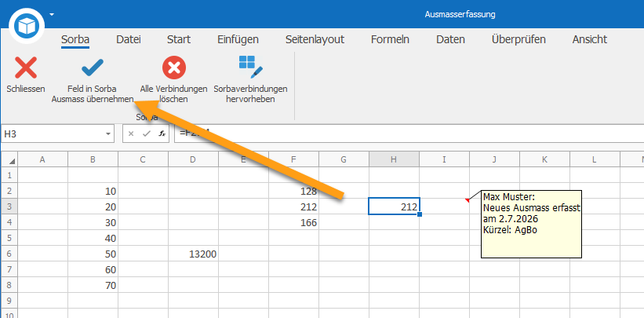Select column I header
Viewport: 644px width, 318px height.
(x=444, y=159)
